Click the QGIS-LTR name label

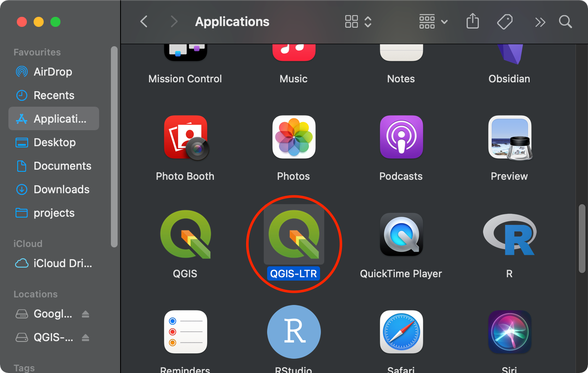pyautogui.click(x=294, y=274)
